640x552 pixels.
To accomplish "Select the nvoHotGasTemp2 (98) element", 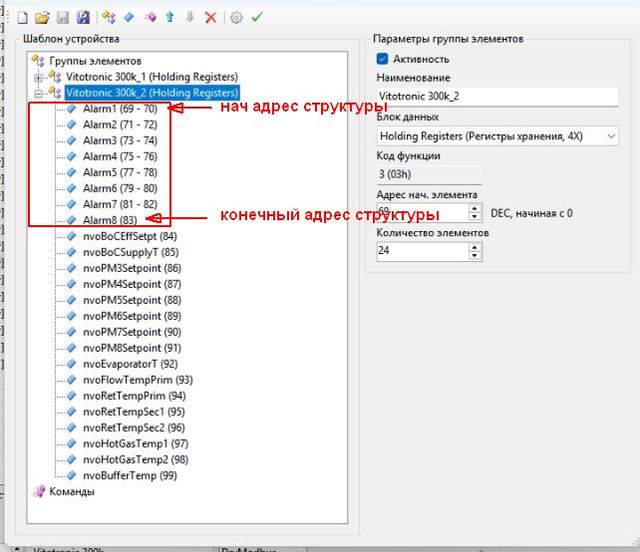I will click(136, 459).
